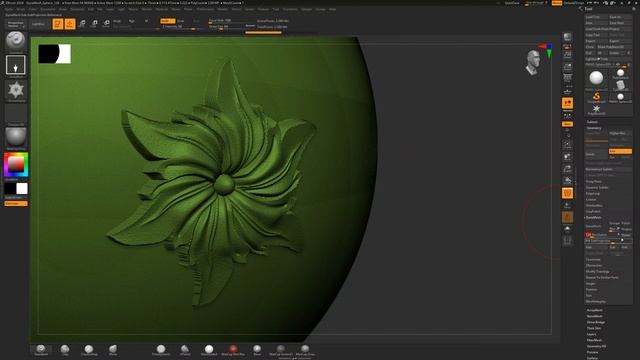Expand the ArrayMesh section
Screen dimensions: 640x360
tap(594, 310)
